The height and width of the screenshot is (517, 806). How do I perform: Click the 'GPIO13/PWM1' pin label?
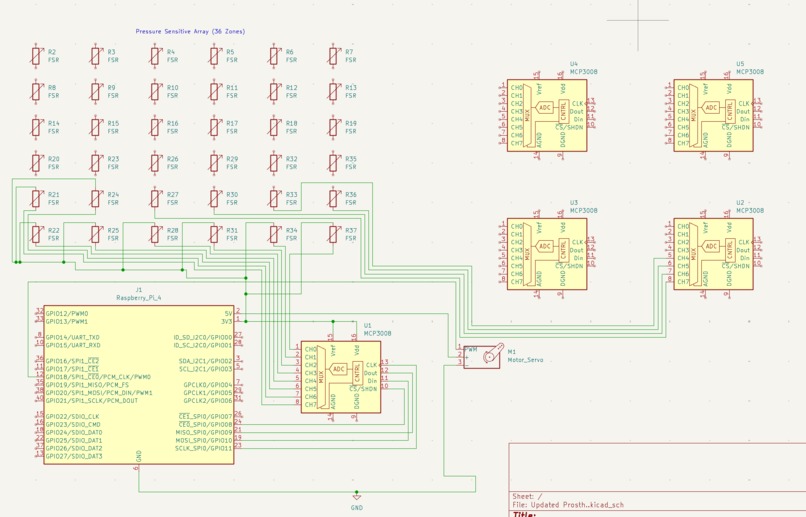click(67, 321)
